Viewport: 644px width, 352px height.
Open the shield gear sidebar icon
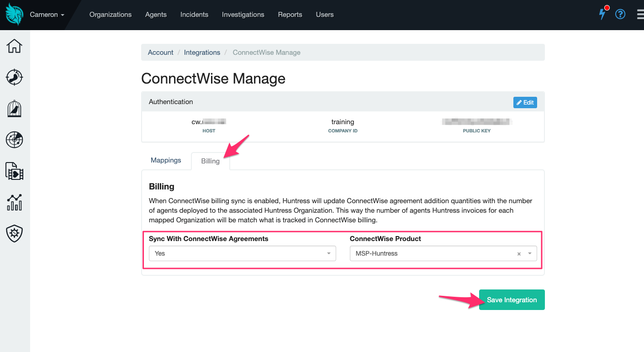(x=14, y=233)
